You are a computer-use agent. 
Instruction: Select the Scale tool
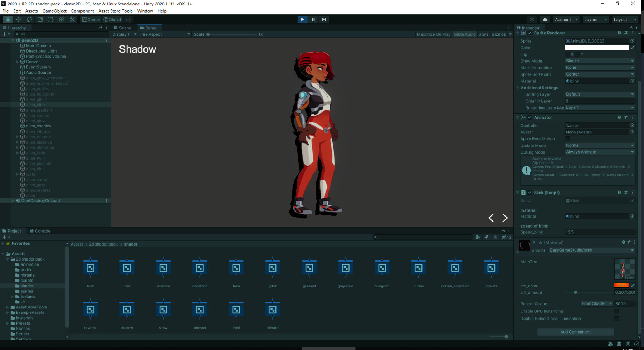(x=39, y=19)
